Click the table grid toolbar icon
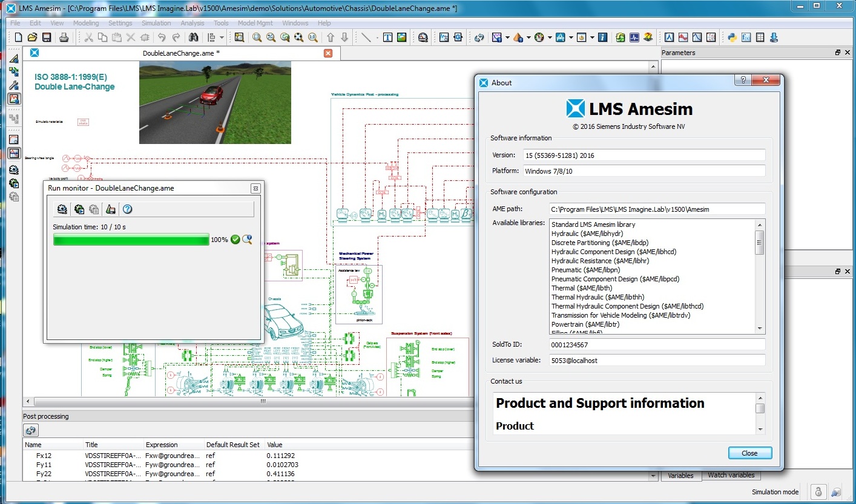856x504 pixels. point(760,38)
